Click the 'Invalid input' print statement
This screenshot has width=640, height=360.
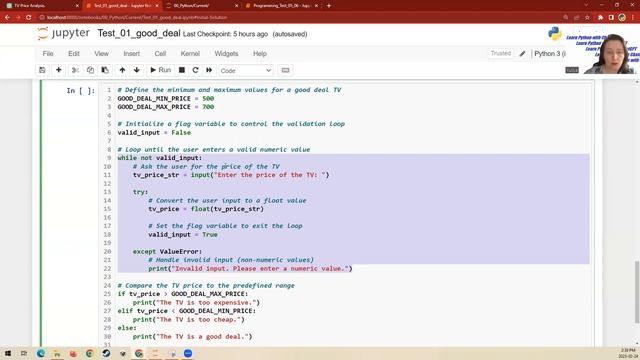click(250, 269)
